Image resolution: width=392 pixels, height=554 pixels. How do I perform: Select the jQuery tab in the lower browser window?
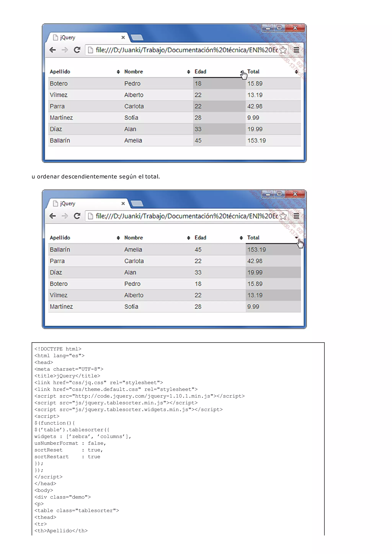coord(88,203)
